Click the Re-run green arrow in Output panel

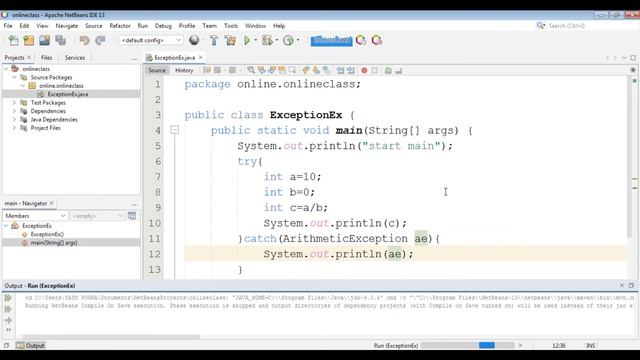pyautogui.click(x=8, y=298)
